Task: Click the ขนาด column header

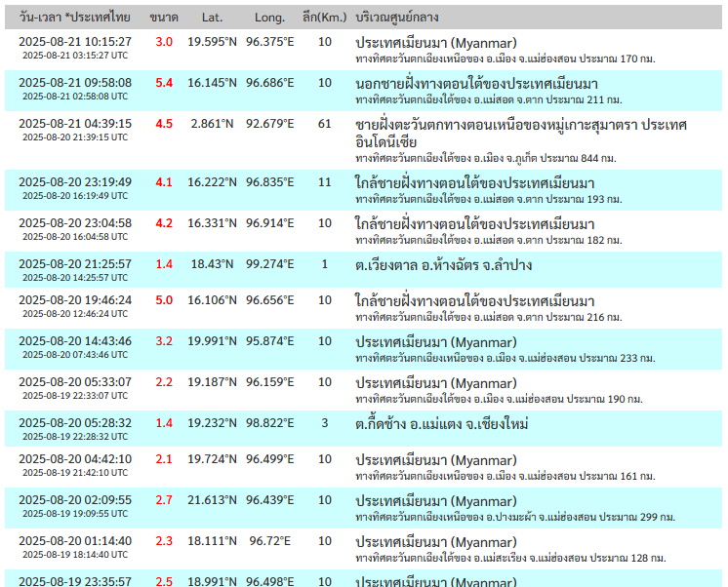Action: coord(164,18)
